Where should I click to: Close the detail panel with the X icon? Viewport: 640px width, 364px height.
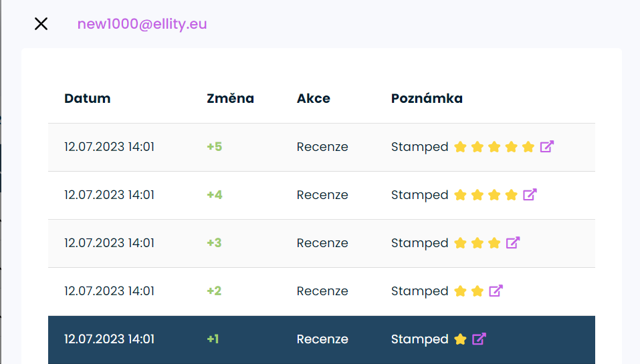(x=41, y=24)
